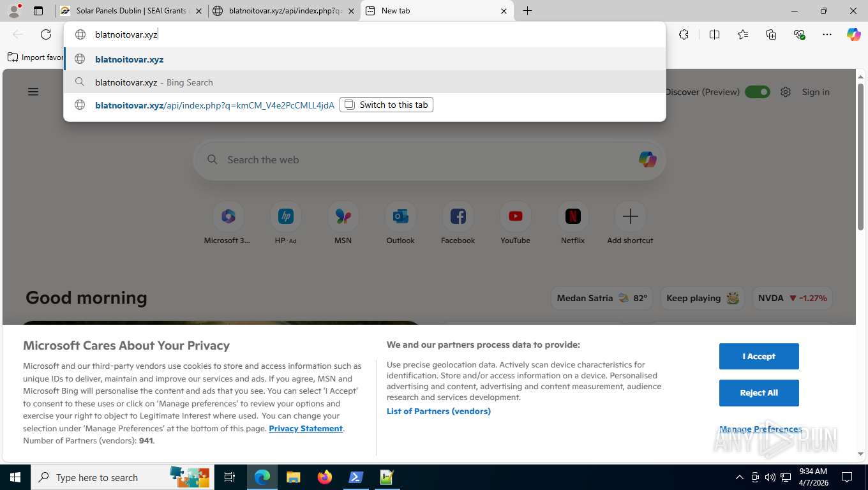Switch to blatnoitovar.xyz/api tab
The image size is (868, 490).
click(284, 11)
